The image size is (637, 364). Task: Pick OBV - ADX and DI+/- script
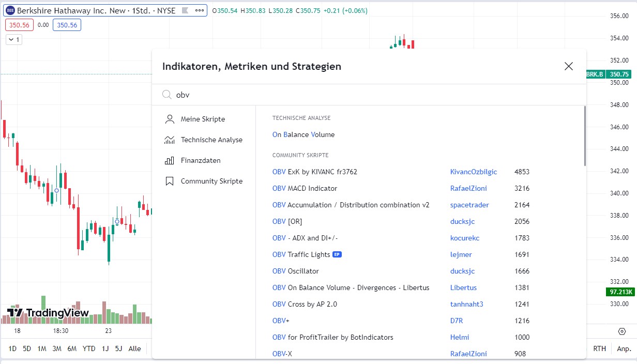pos(305,238)
